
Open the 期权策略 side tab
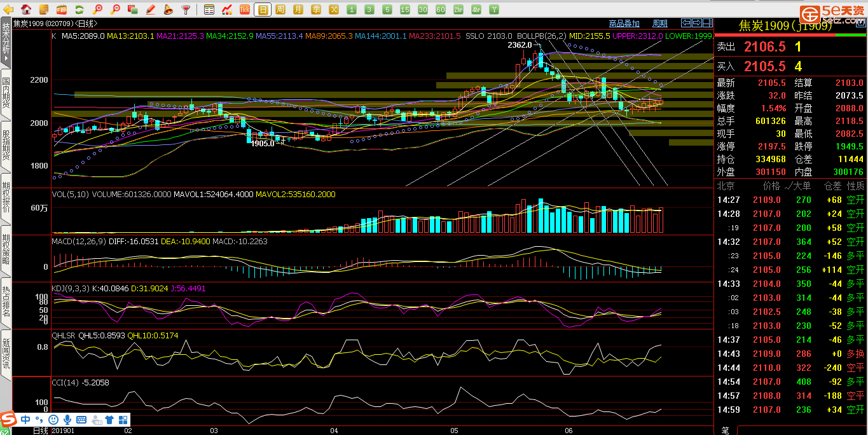point(6,251)
